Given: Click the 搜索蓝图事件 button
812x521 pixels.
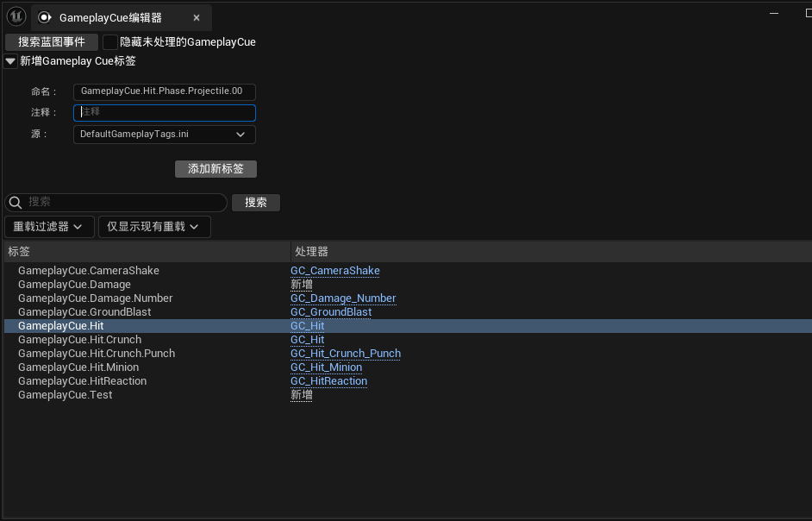Looking at the screenshot, I should tap(51, 42).
